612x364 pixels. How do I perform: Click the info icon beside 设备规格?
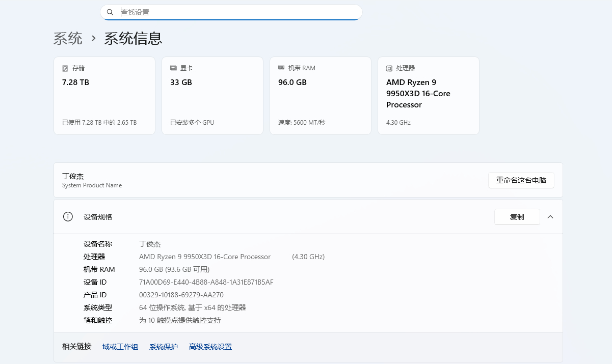(x=68, y=216)
